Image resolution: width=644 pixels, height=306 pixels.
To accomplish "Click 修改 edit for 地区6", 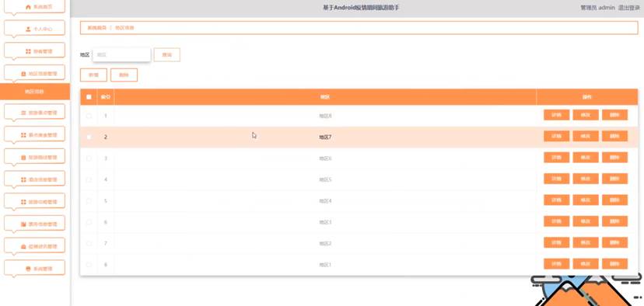I will (586, 158).
